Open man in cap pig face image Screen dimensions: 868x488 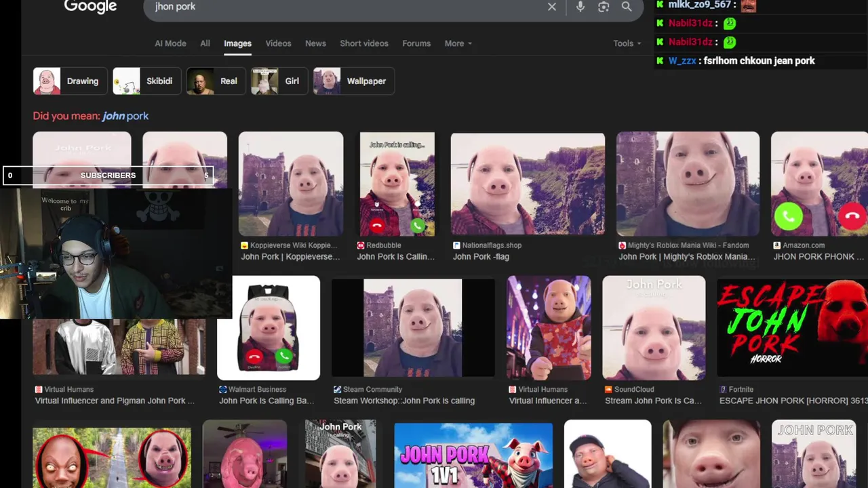pyautogui.click(x=608, y=454)
